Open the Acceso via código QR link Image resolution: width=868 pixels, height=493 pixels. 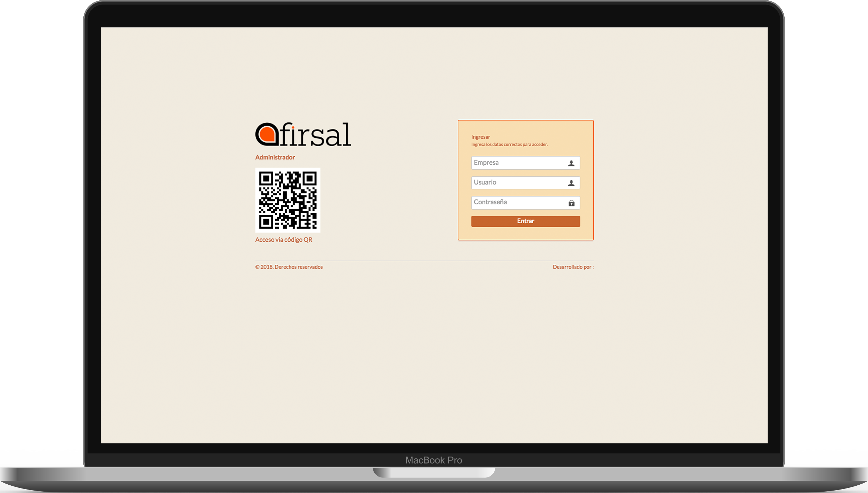[283, 240]
